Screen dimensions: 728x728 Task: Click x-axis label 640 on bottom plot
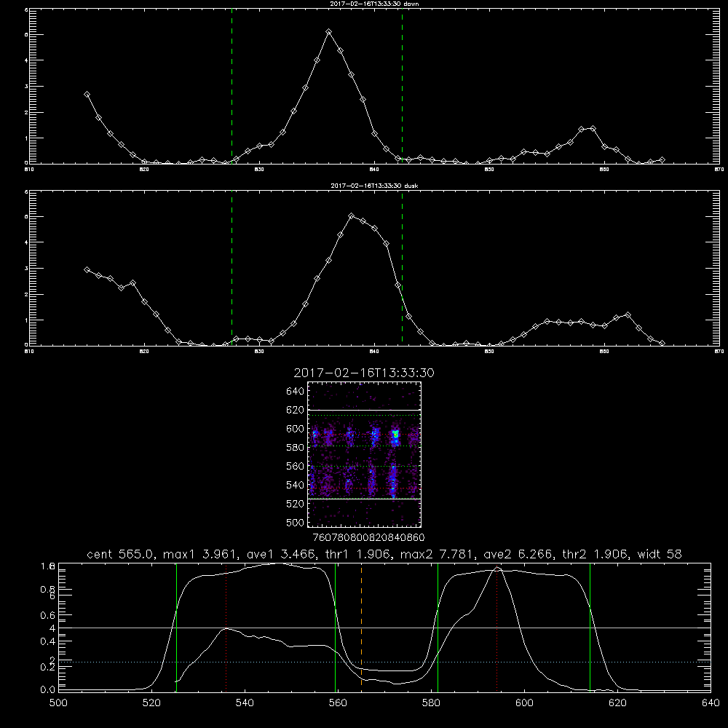[711, 703]
